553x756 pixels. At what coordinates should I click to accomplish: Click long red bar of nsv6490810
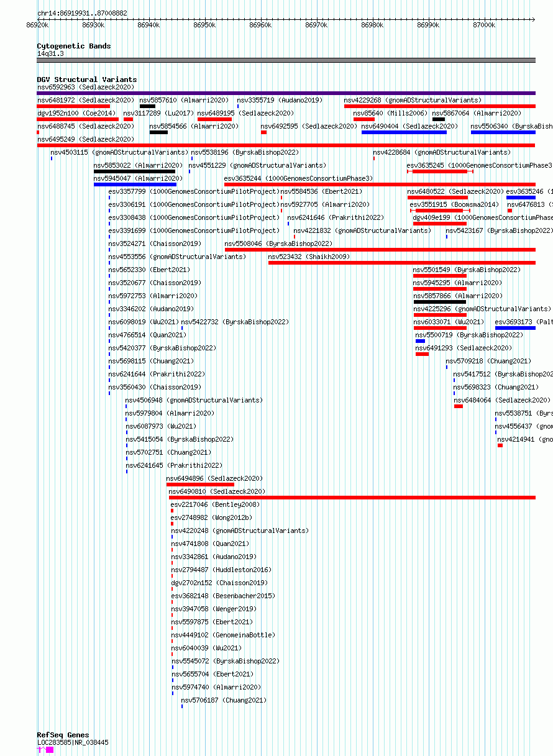[x=352, y=498]
